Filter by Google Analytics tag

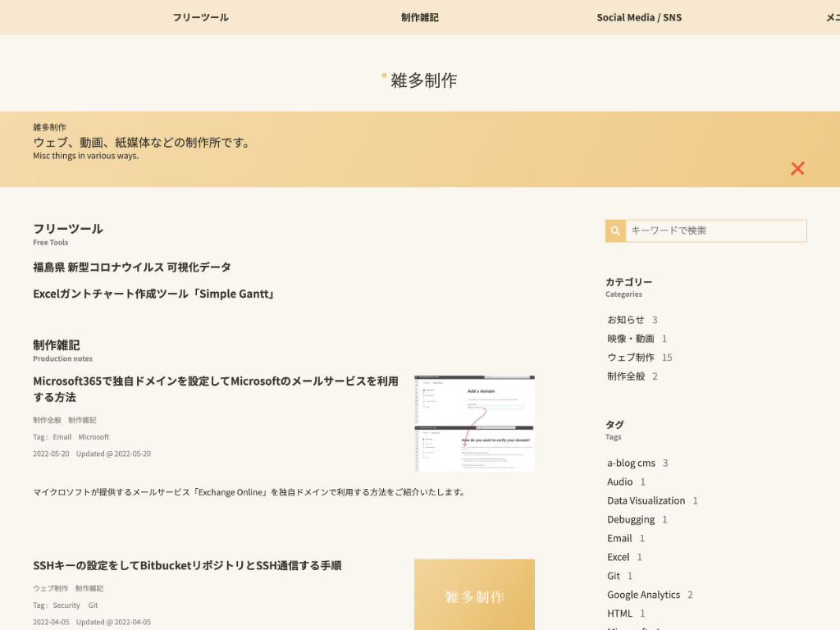643,595
